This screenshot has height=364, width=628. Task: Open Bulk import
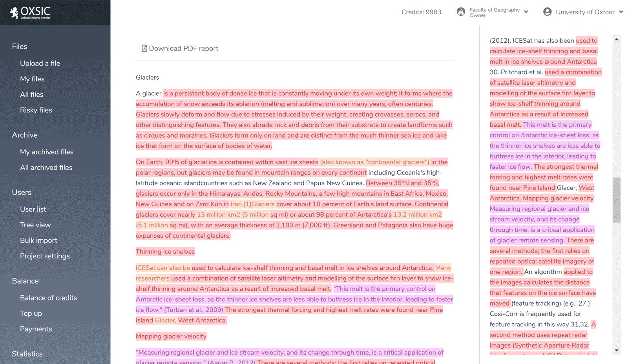click(38, 240)
